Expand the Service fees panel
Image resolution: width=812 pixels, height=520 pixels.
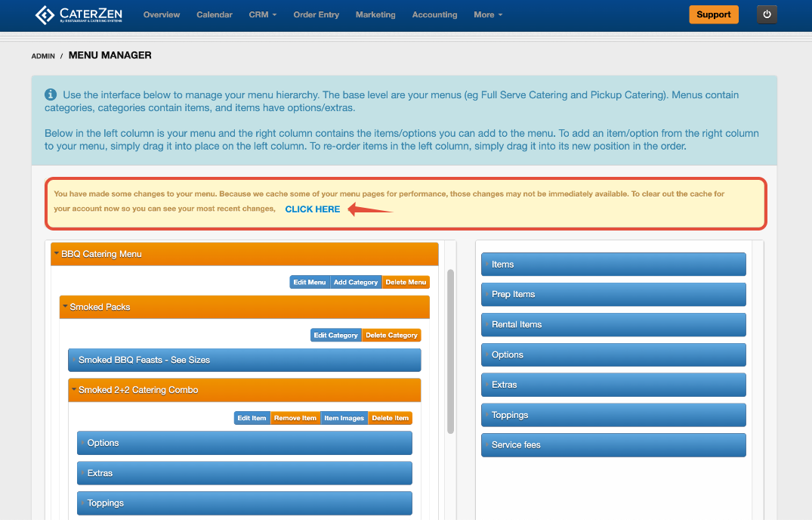coord(613,445)
